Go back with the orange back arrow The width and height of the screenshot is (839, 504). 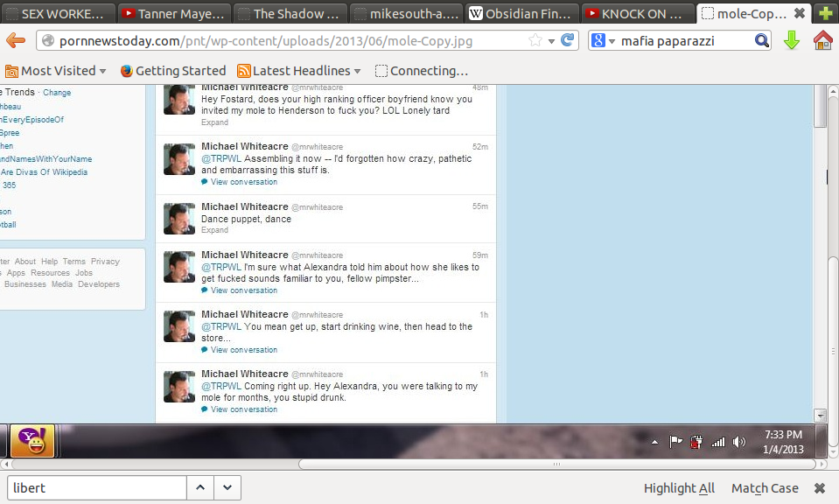(x=16, y=40)
